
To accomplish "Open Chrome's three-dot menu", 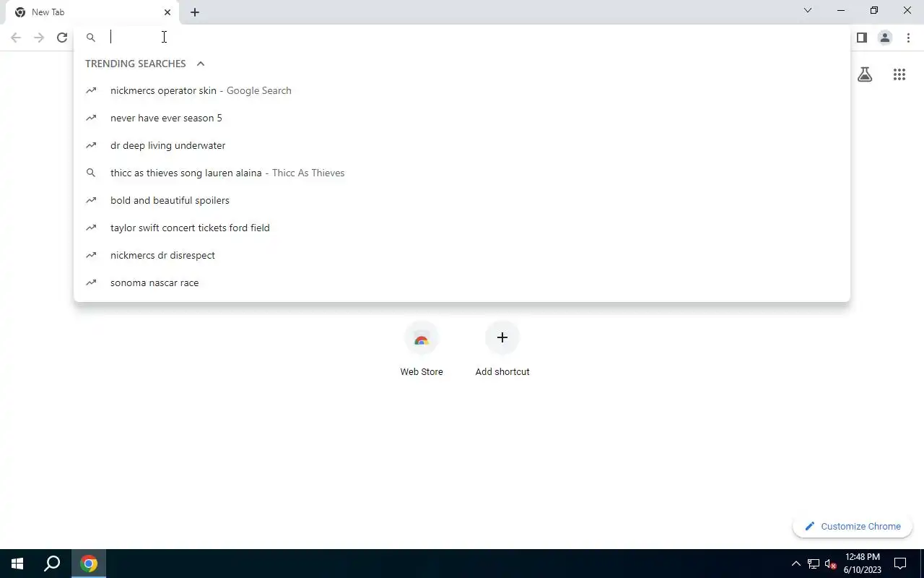I will [908, 38].
